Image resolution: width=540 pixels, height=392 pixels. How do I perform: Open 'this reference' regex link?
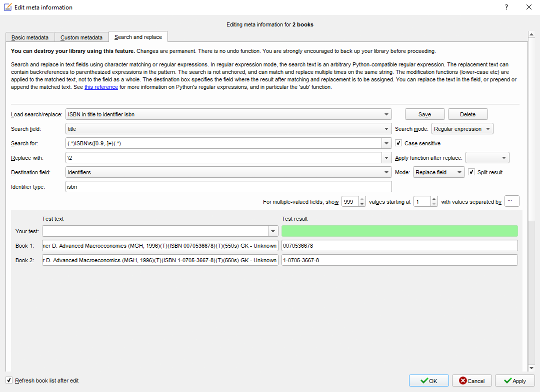[x=101, y=87]
